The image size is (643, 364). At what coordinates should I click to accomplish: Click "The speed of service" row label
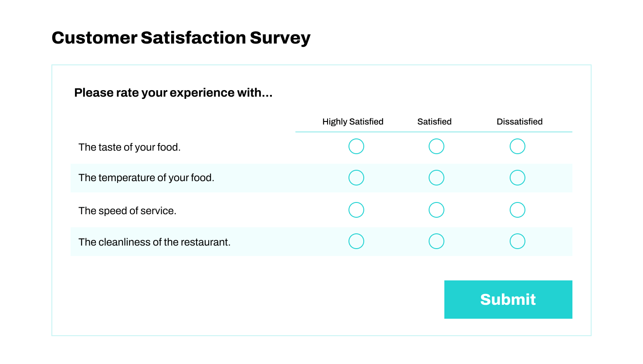pos(127,211)
